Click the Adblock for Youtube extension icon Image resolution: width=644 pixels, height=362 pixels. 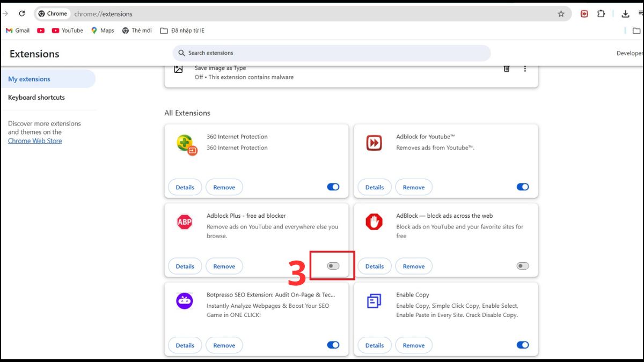374,143
